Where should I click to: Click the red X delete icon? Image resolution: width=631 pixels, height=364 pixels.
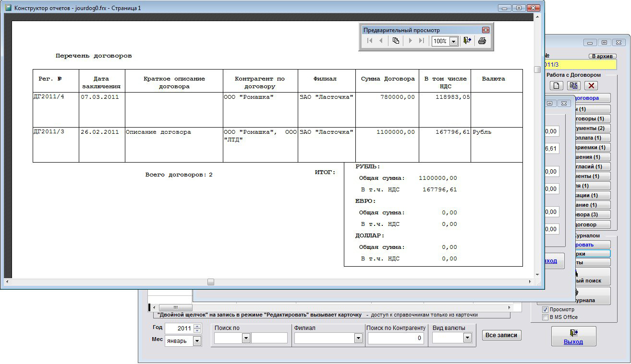point(591,86)
